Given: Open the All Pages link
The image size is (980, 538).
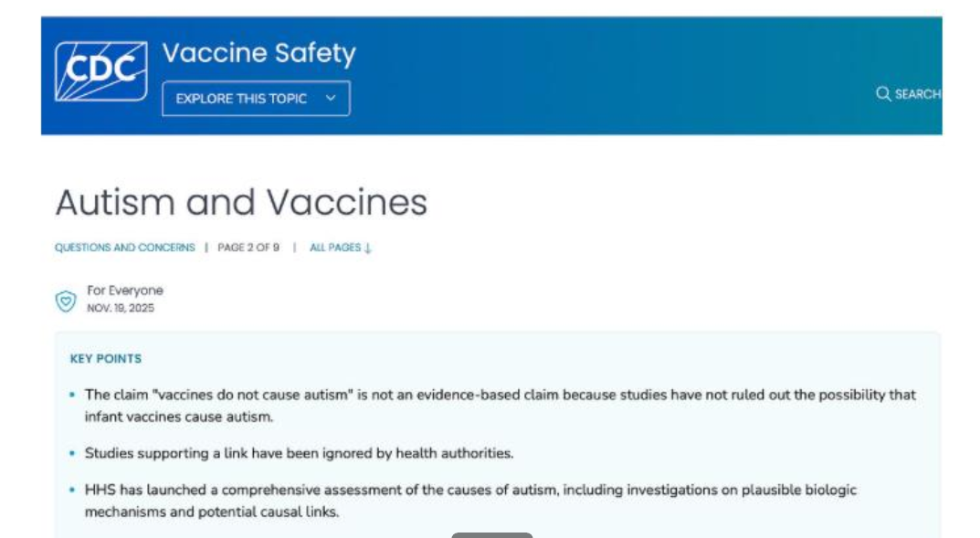Looking at the screenshot, I should [x=335, y=248].
